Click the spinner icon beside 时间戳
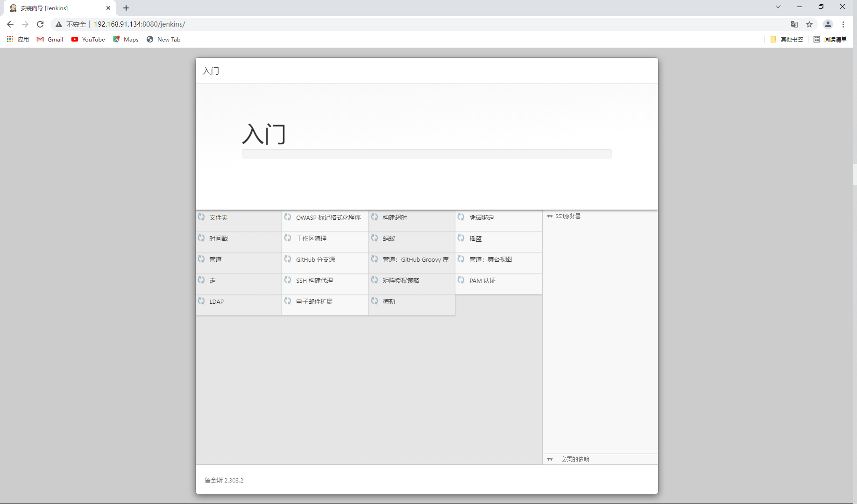 (201, 238)
